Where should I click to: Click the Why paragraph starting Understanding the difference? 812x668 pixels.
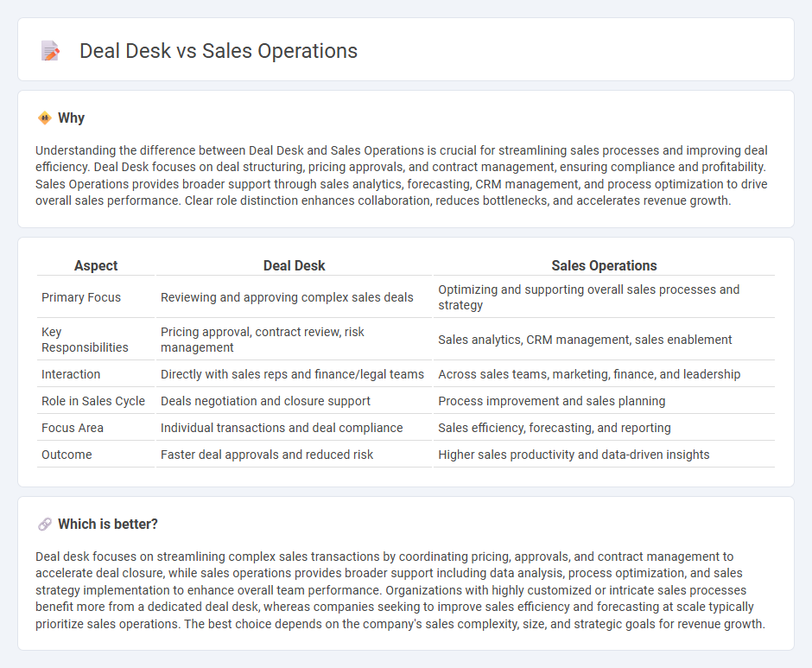tap(402, 175)
